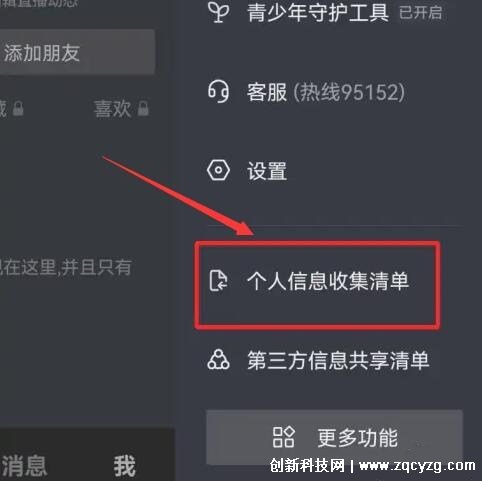Tap the headset icon for 客服

218,92
